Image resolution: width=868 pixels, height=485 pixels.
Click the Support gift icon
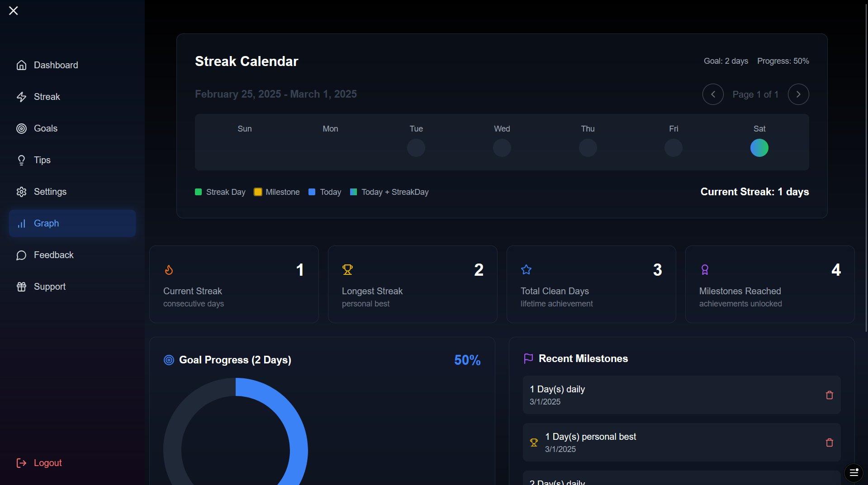pos(21,287)
